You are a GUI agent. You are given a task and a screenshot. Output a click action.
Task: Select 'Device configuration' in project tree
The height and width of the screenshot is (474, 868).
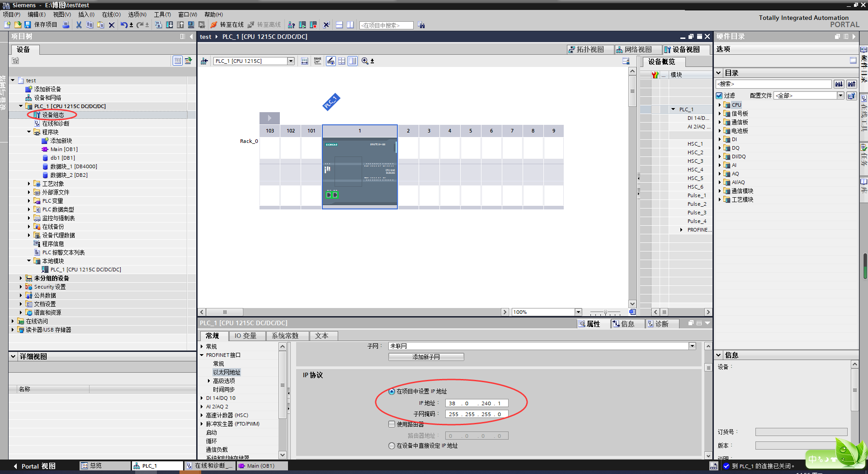[x=53, y=115]
